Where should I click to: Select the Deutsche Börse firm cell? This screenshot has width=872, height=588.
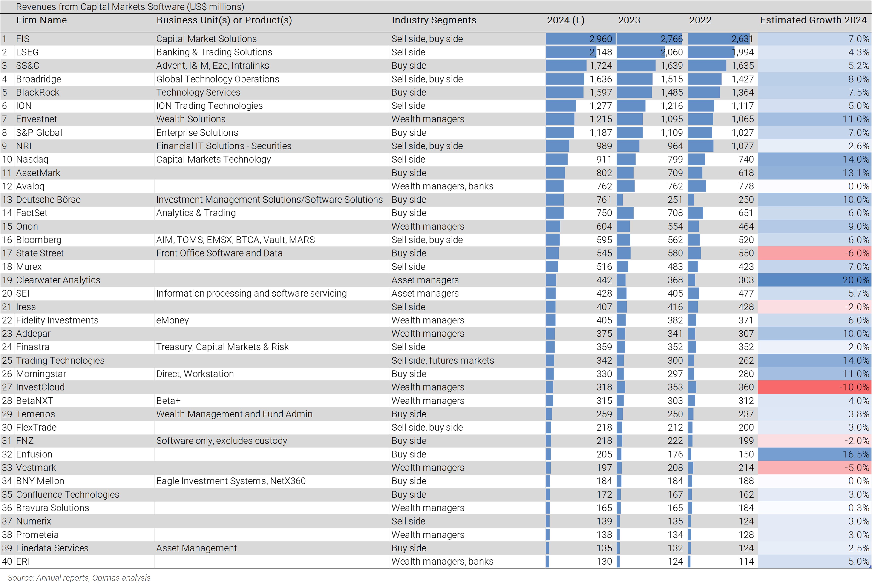48,200
